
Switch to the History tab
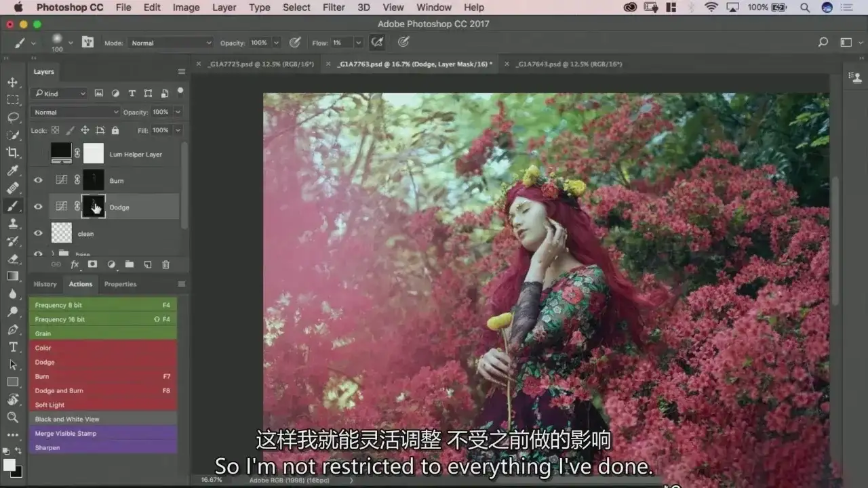pyautogui.click(x=45, y=284)
